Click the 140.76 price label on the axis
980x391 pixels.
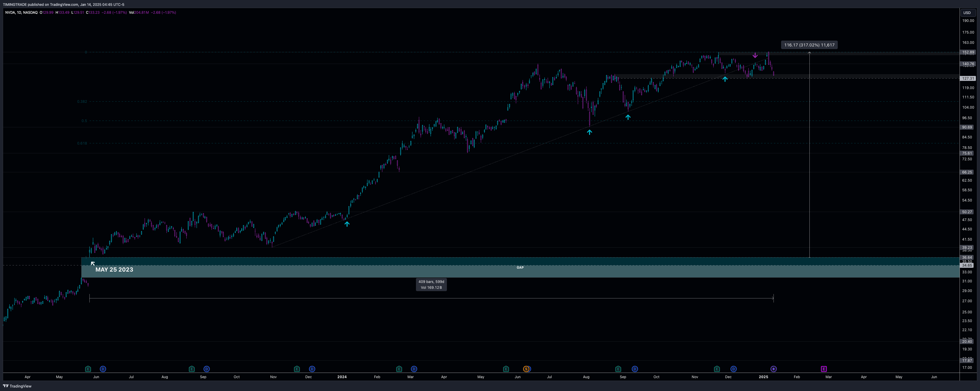click(x=968, y=64)
